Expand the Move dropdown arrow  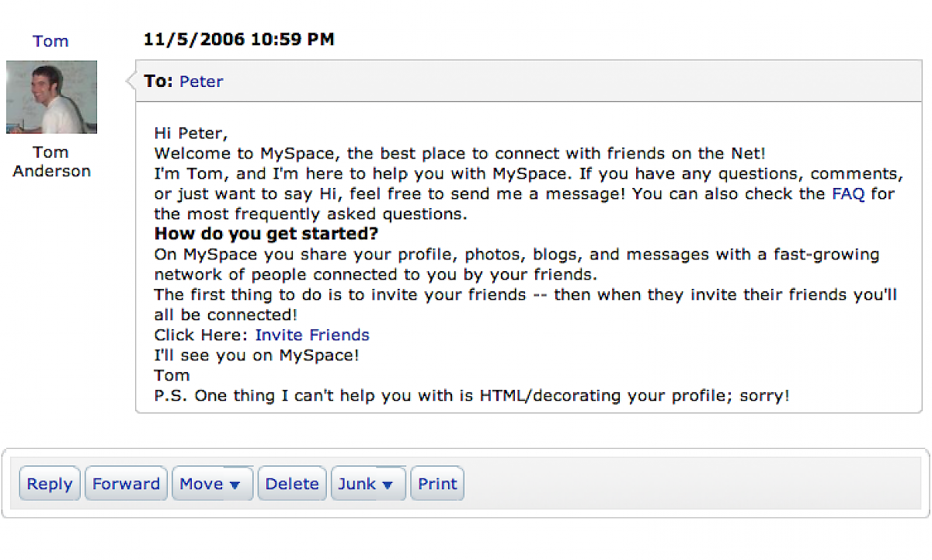click(235, 485)
